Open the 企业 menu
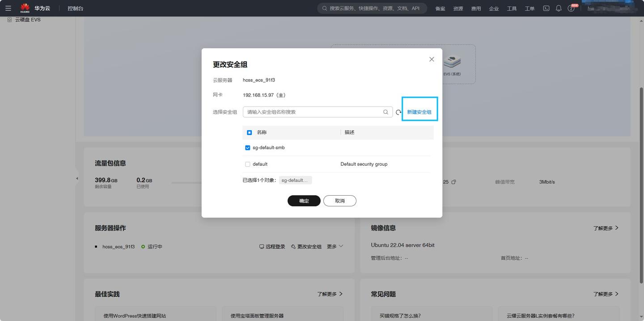This screenshot has height=321, width=644. [x=494, y=9]
